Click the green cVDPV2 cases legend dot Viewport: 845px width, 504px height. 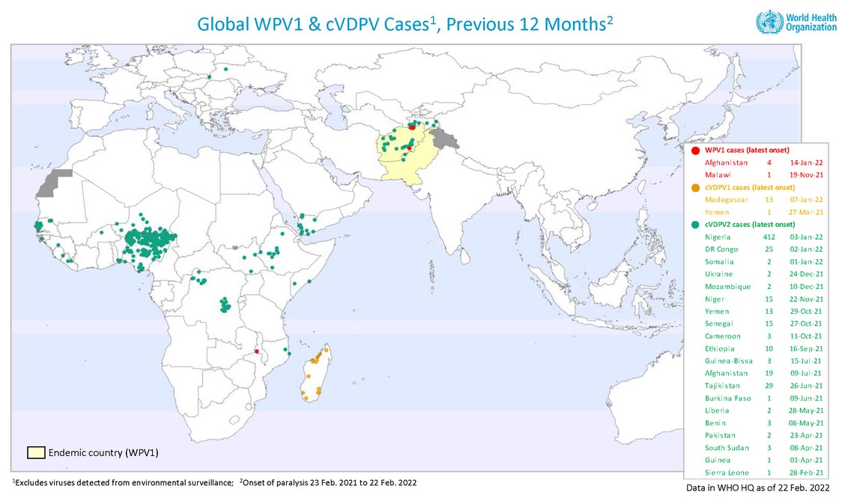695,225
